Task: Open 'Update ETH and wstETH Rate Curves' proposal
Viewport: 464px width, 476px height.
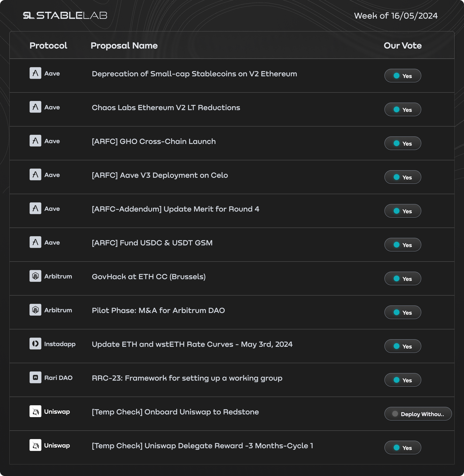Action: (x=192, y=344)
